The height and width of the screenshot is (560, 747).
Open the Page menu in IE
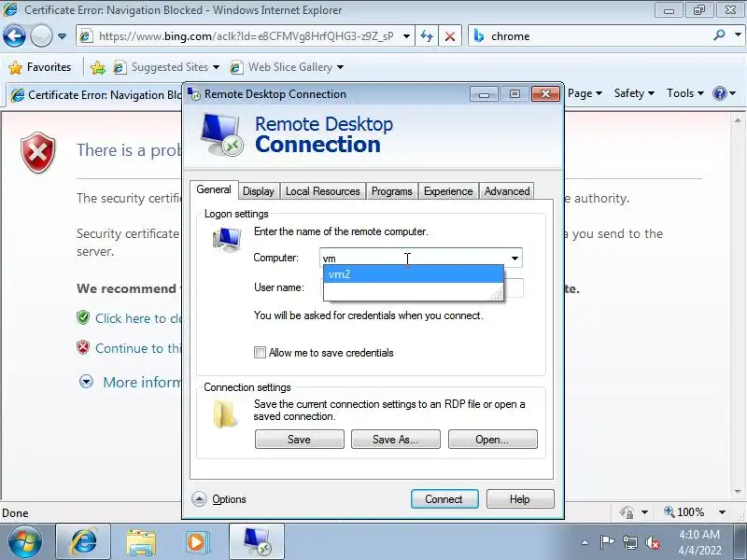585,93
